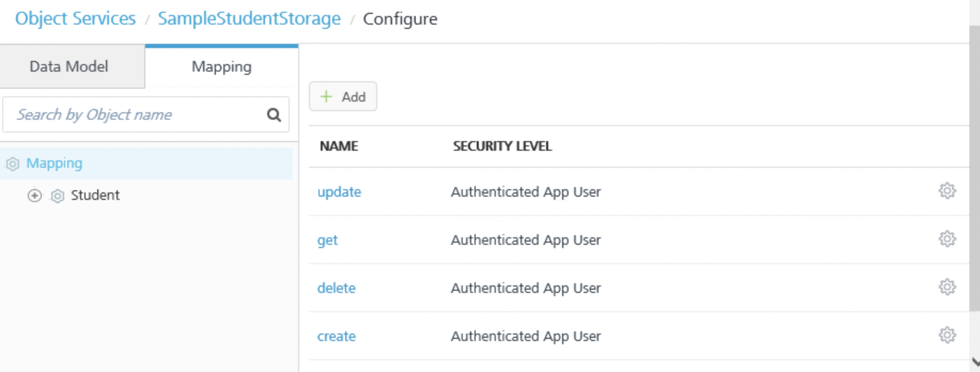Screen dimensions: 980x372
Task: Open the update operation link
Action: point(339,192)
